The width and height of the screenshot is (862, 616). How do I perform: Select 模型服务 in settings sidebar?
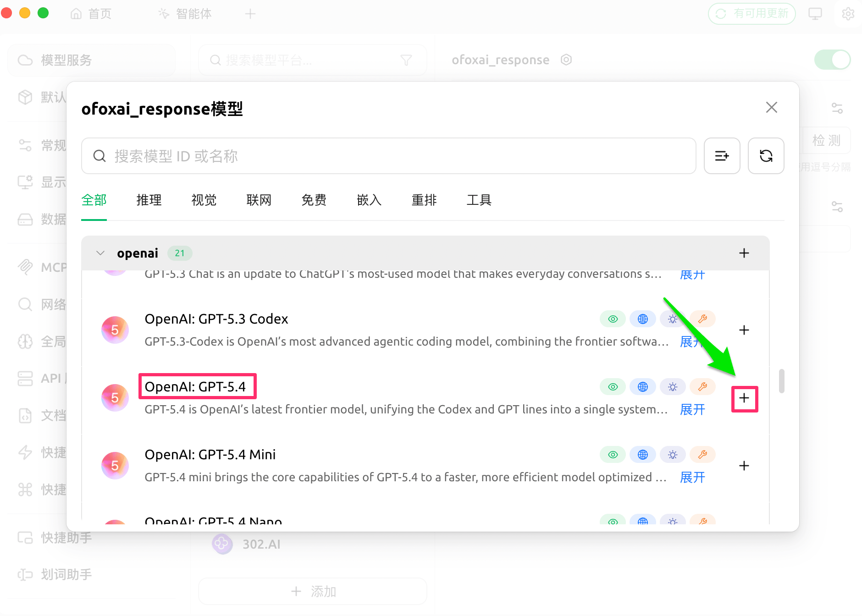tap(91, 60)
